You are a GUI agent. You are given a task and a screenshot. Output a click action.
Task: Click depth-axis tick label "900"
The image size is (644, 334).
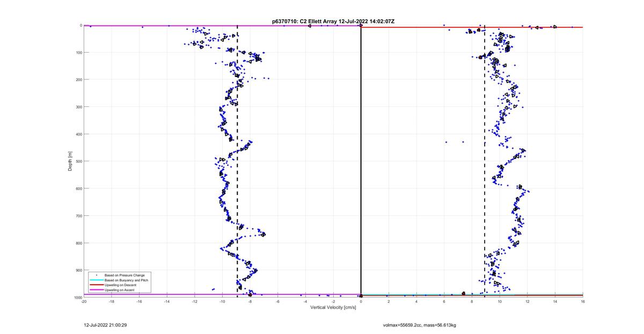tap(78, 270)
